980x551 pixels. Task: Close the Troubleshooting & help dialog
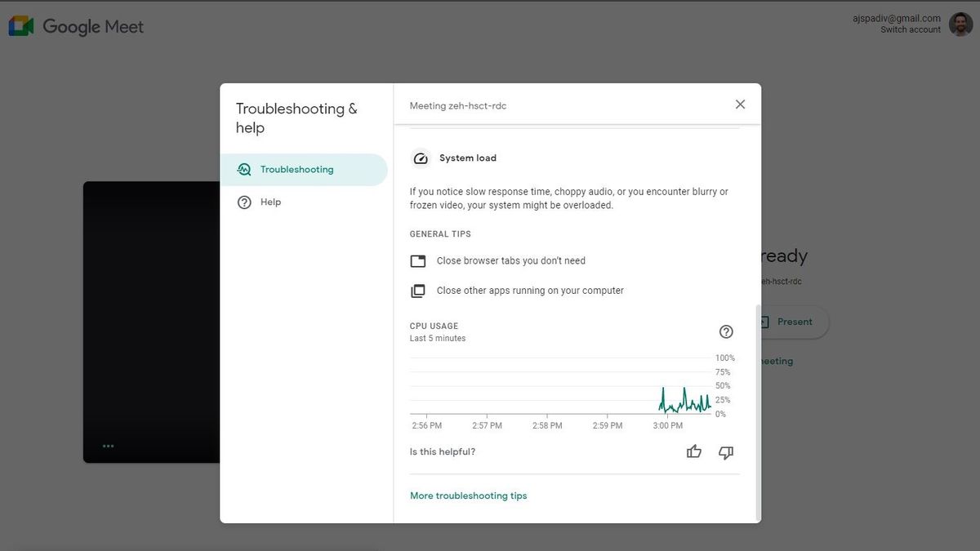pyautogui.click(x=740, y=104)
